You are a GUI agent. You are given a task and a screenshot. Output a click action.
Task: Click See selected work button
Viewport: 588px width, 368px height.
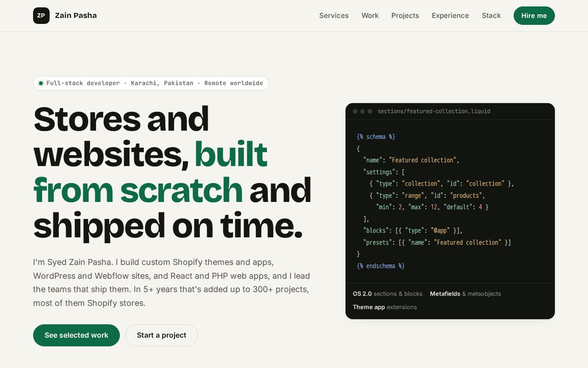pos(76,335)
